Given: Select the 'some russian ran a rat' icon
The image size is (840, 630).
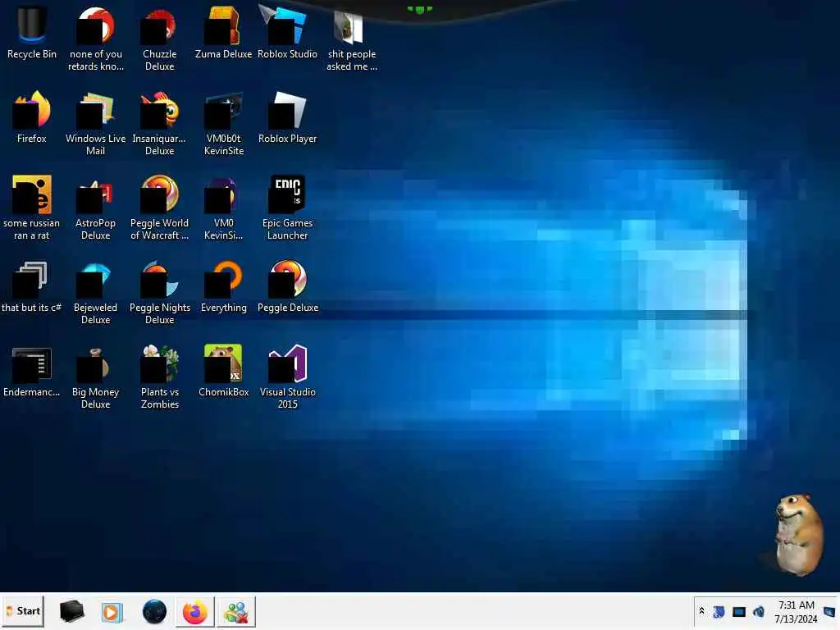Looking at the screenshot, I should [32, 208].
